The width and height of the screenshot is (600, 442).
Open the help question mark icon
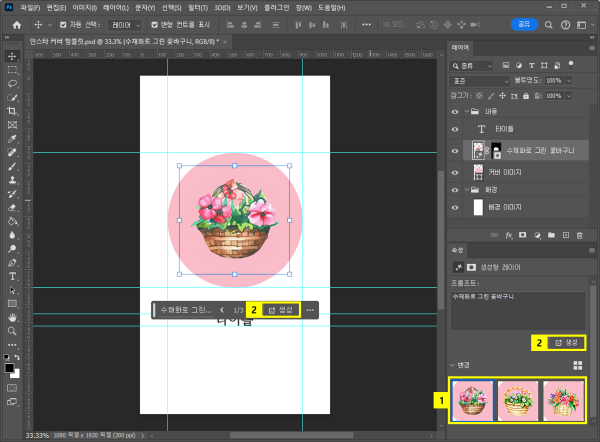click(565, 25)
